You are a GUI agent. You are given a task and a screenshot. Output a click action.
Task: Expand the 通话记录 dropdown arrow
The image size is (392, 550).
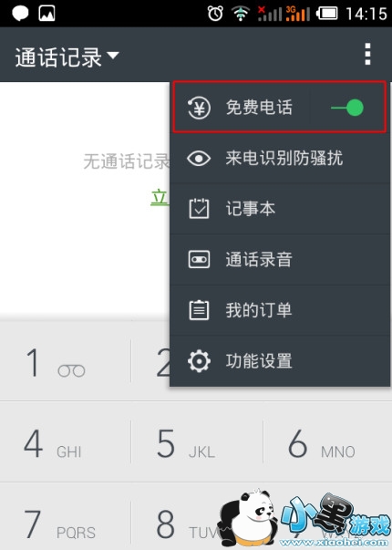click(113, 56)
